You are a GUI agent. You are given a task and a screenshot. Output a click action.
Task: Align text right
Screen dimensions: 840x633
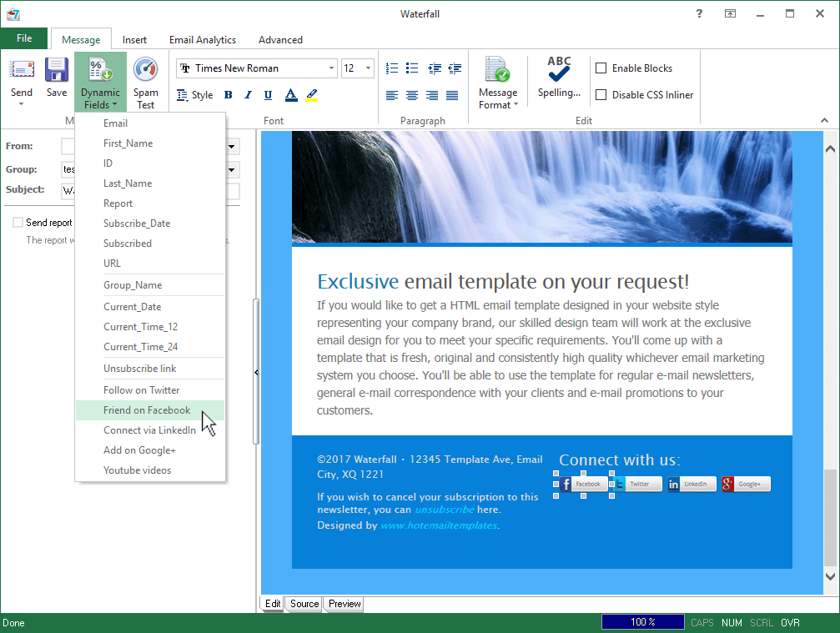coord(432,95)
